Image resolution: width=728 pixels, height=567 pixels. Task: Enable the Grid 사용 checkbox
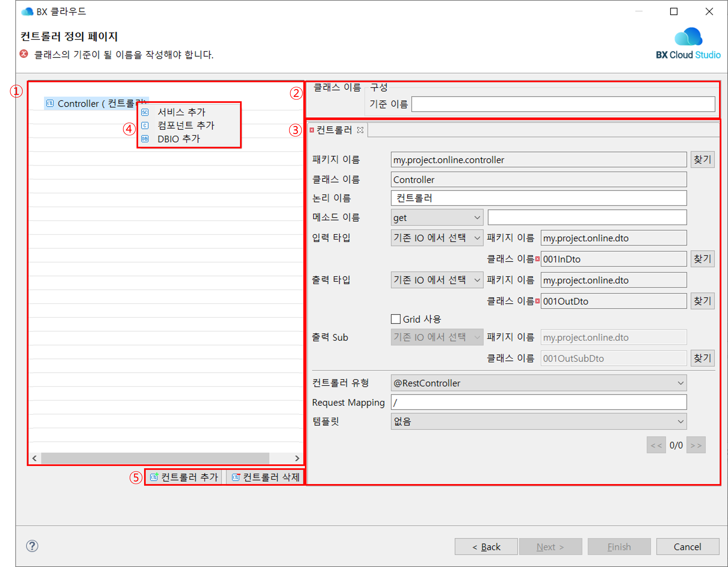(x=396, y=319)
